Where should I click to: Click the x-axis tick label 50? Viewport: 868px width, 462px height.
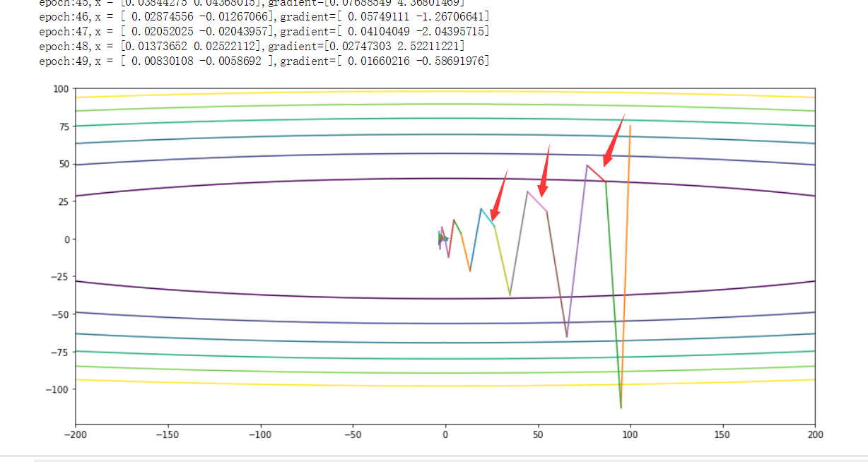click(x=538, y=434)
